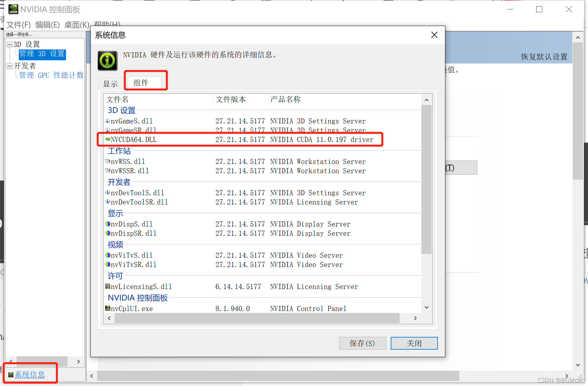Click the nvGameS.dll file icon

108,121
